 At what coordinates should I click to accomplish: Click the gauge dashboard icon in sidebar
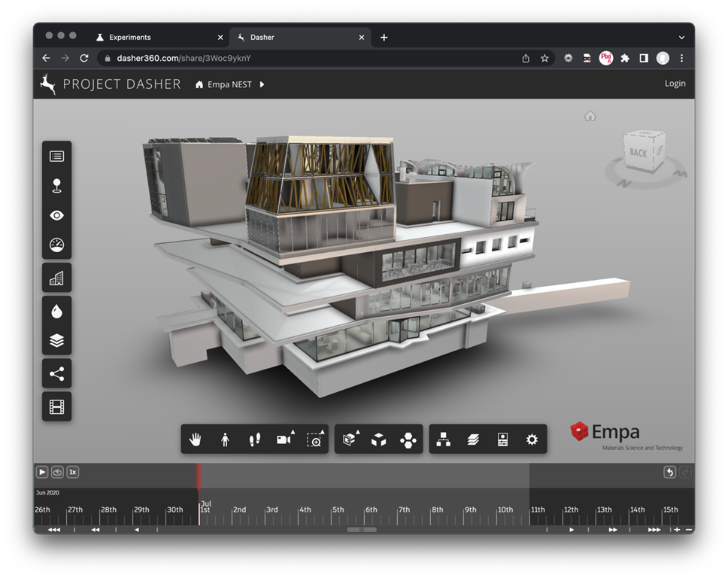(56, 245)
